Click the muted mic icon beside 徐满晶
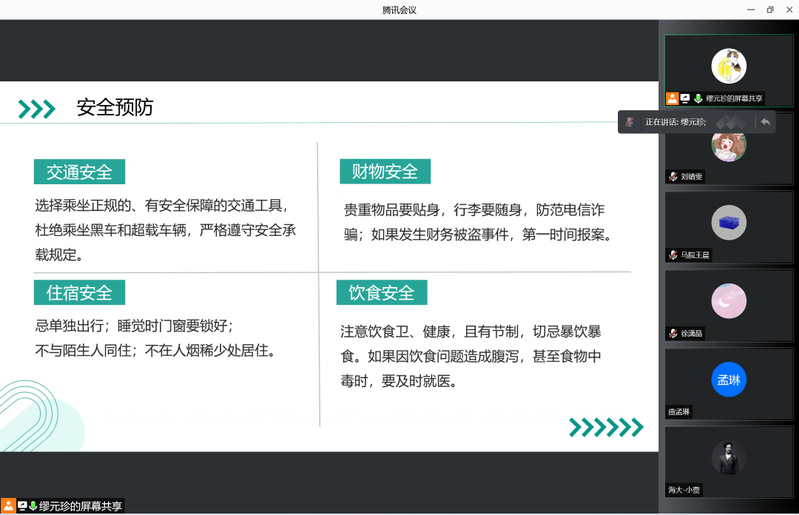This screenshot has height=515, width=799. click(674, 333)
